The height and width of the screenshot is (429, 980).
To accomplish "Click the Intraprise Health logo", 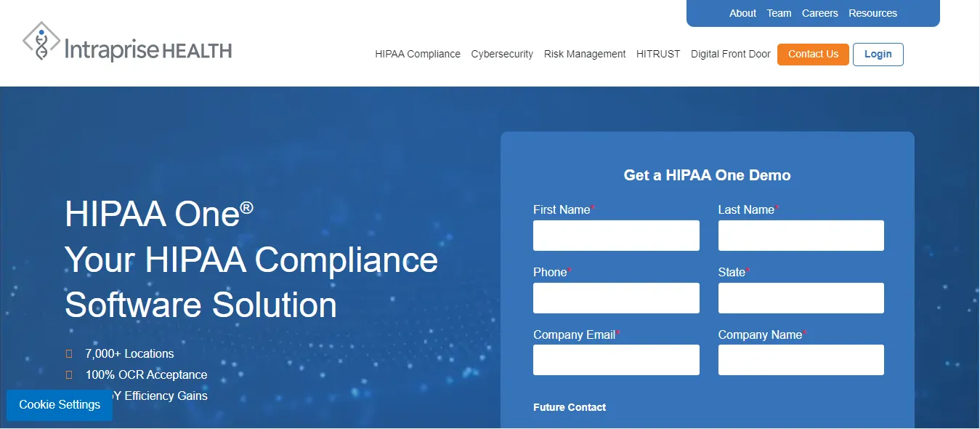I will 127,42.
